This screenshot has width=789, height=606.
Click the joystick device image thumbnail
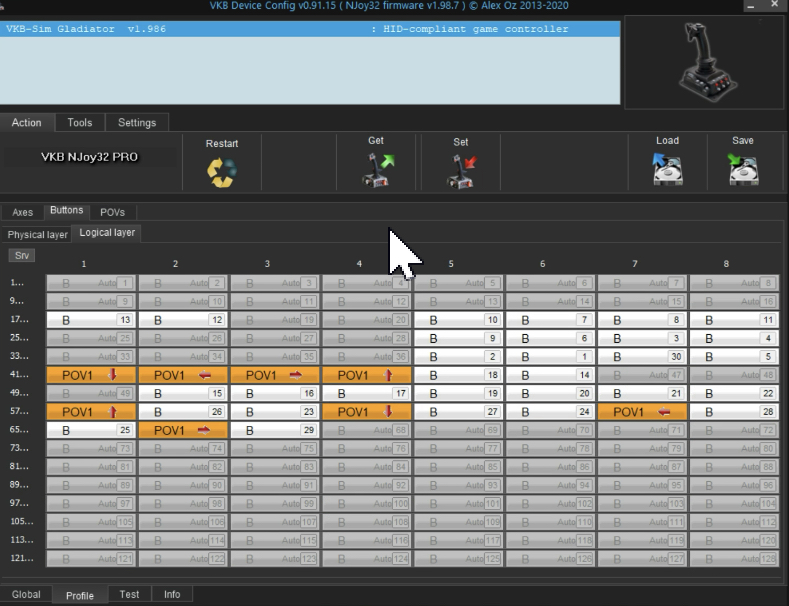click(706, 62)
